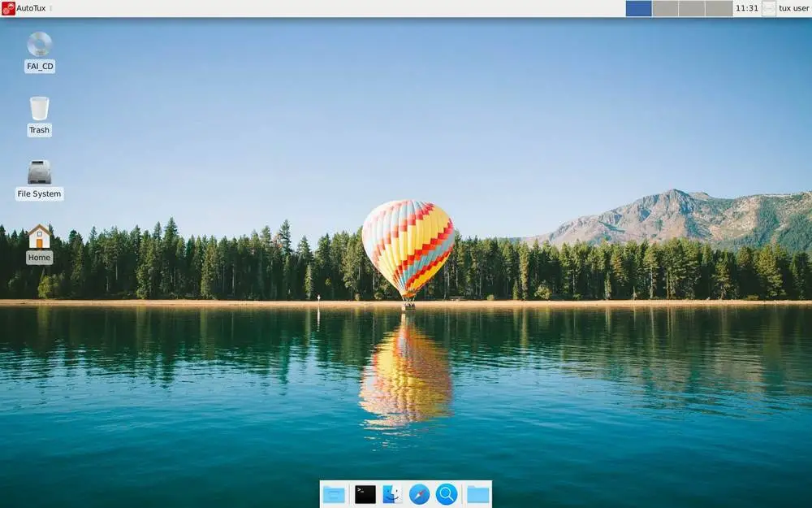Open the Finder-style file manager in dock
This screenshot has width=812, height=508.
tap(392, 494)
